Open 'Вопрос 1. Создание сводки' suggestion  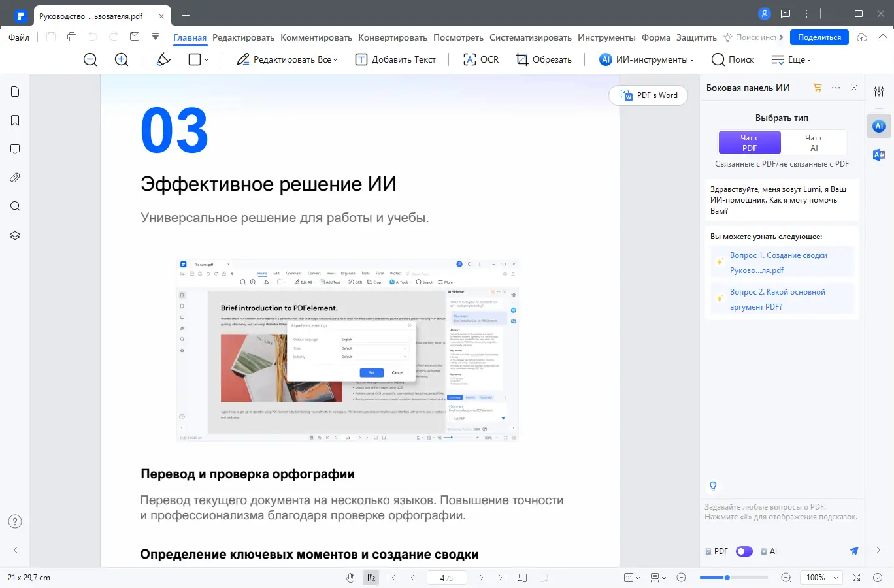point(782,263)
